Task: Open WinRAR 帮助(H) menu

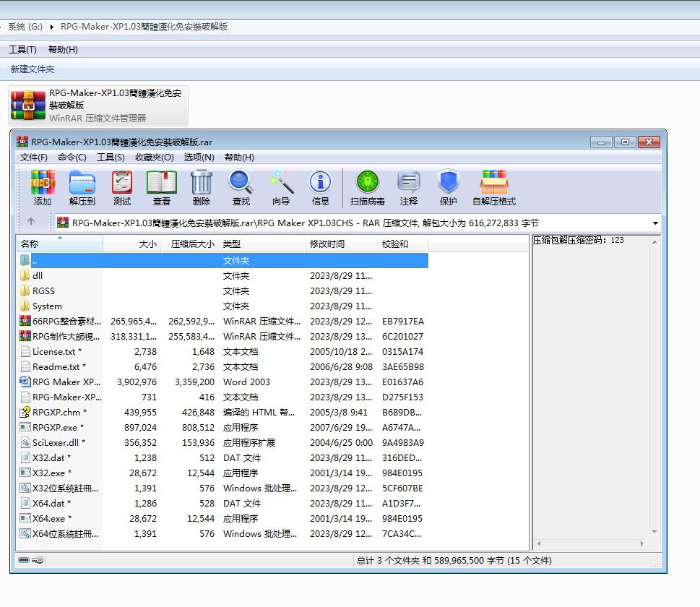Action: (x=239, y=158)
